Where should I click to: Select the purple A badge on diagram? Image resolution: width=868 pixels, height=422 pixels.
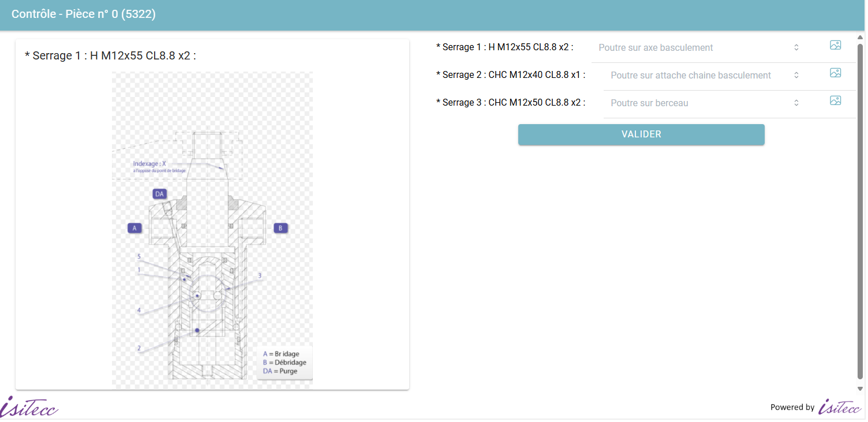tap(134, 228)
